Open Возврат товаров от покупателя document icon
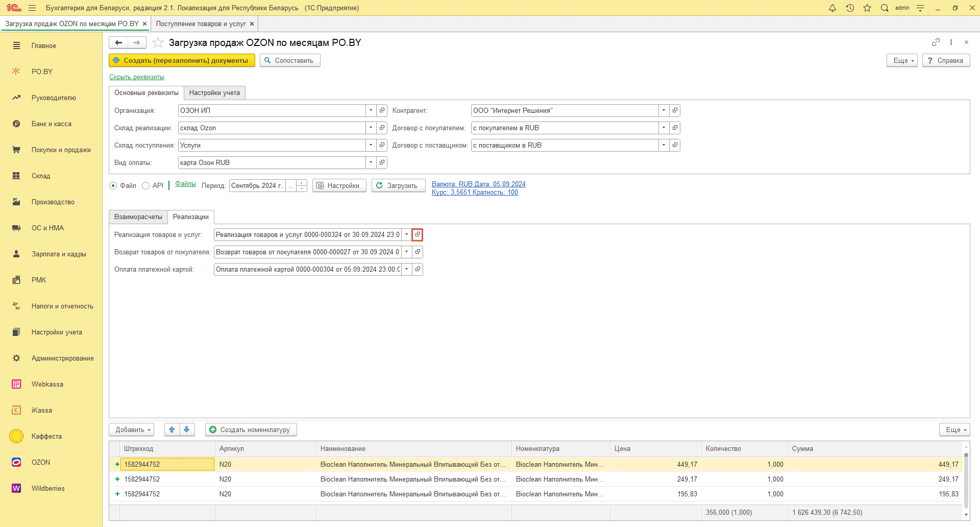The height and width of the screenshot is (527, 980). pos(418,252)
